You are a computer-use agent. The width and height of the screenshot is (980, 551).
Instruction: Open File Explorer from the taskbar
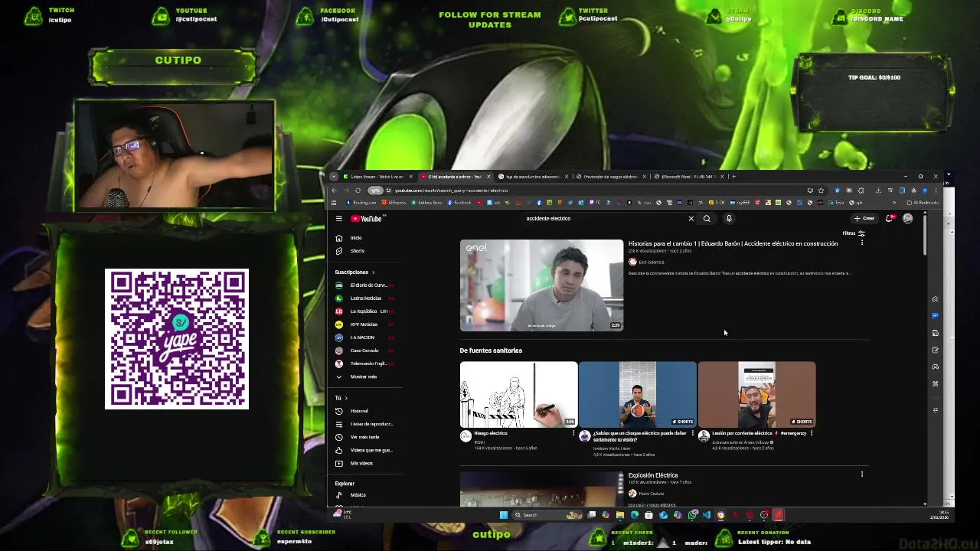click(620, 515)
